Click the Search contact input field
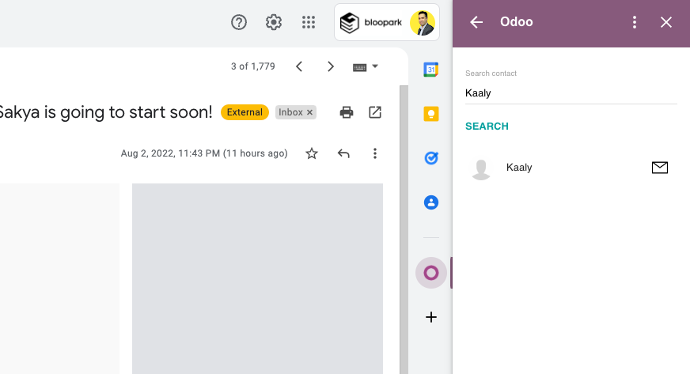Viewport: 690px width, 374px height. tap(571, 93)
